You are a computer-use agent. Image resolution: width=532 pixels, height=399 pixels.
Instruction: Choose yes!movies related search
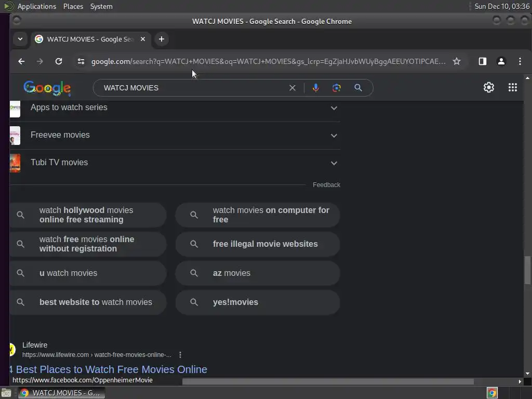coord(258,302)
